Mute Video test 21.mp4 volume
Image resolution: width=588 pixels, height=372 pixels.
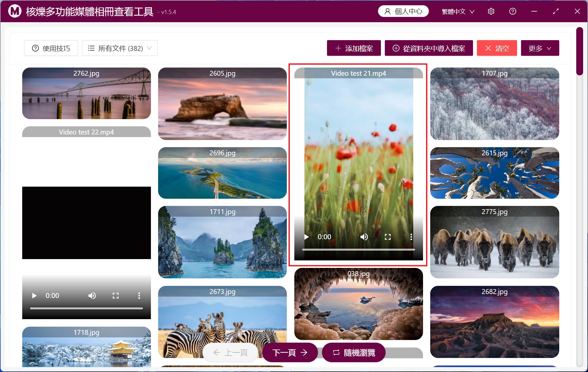(x=364, y=237)
